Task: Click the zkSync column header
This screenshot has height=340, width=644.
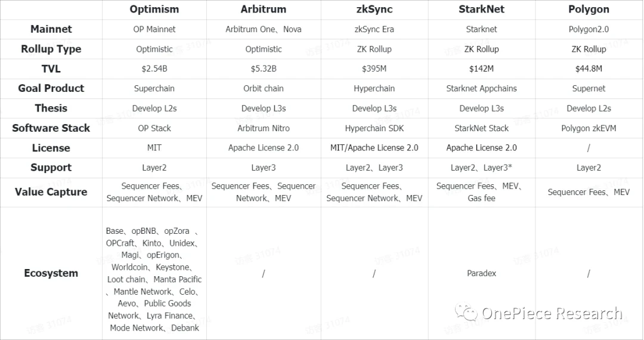Action: pyautogui.click(x=374, y=10)
